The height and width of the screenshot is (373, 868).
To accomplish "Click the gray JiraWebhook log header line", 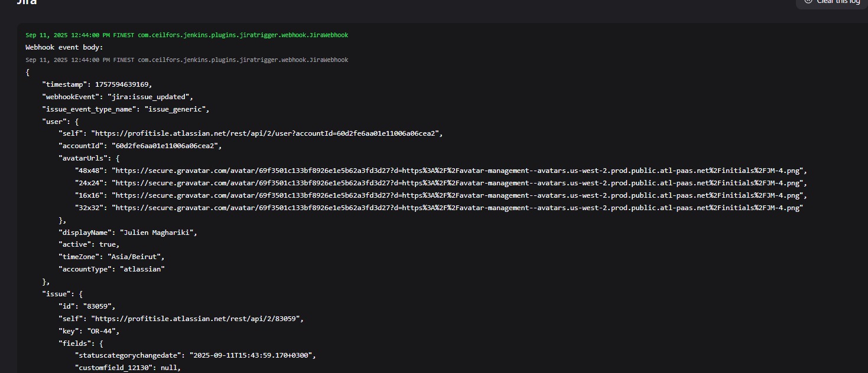I will tap(187, 60).
